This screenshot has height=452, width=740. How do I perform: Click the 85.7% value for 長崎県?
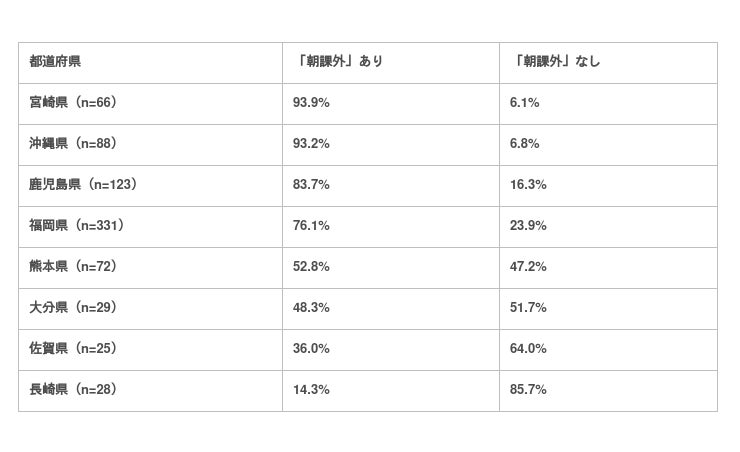pos(529,390)
